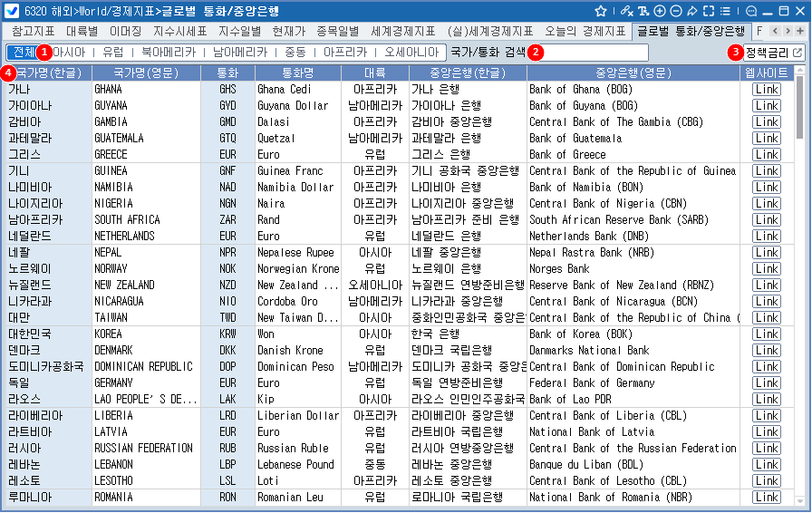Zoom in using the plus circle icon
Viewport: 812px width, 513px height.
pos(660,11)
